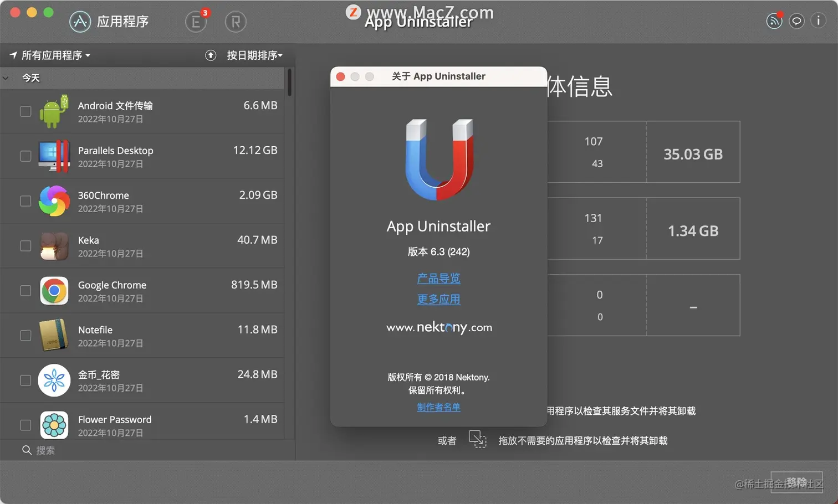Click the search magnifier icon
This screenshot has width=838, height=504.
27,450
